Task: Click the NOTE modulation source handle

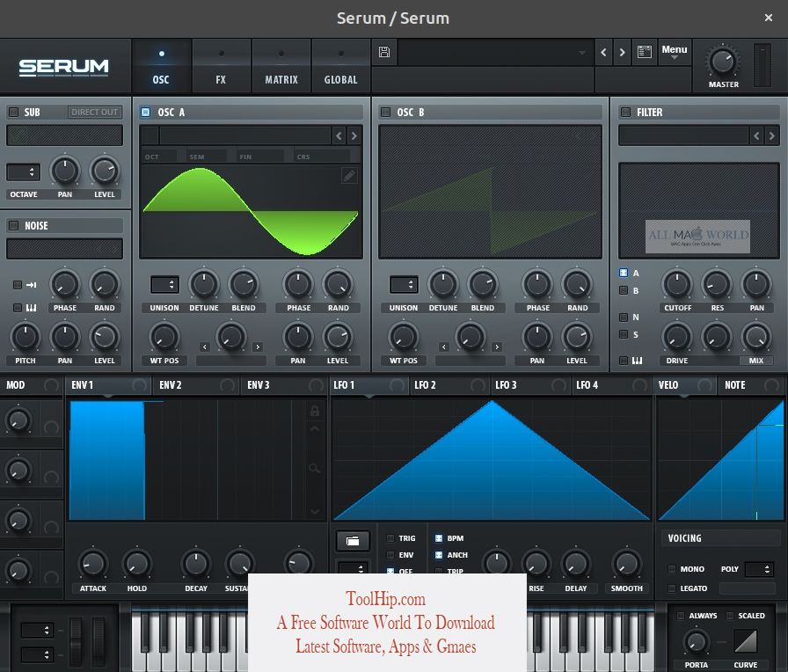Action: coord(771,385)
